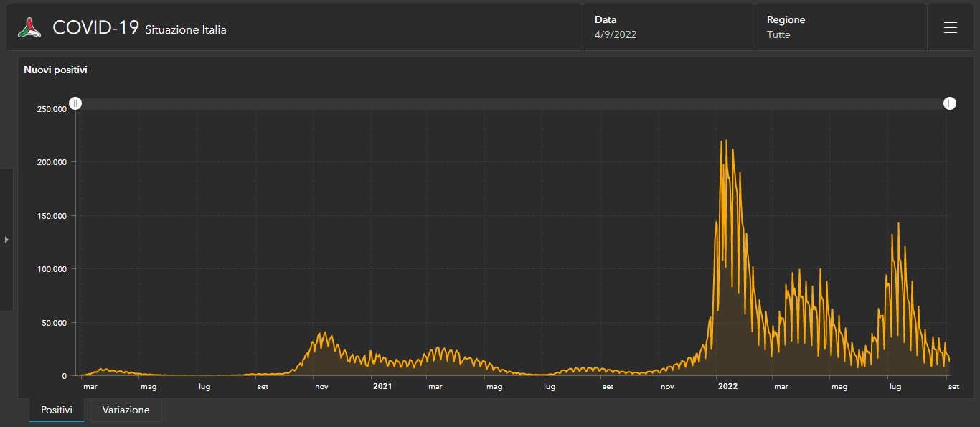Select the Positivi tab

[57, 410]
